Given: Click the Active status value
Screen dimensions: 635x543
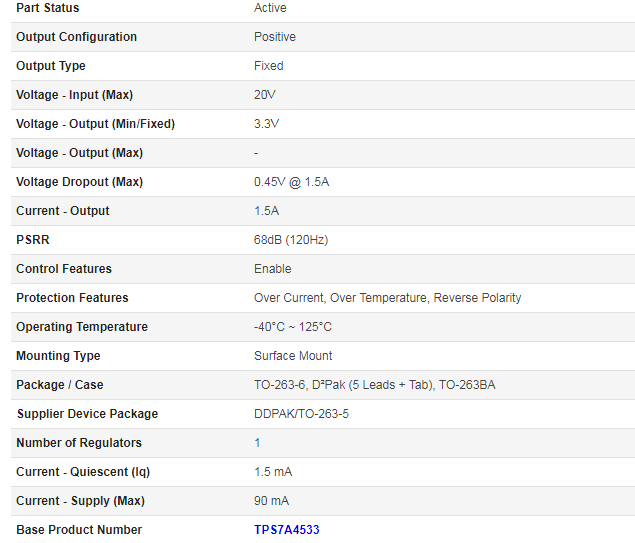Looking at the screenshot, I should pos(270,8).
